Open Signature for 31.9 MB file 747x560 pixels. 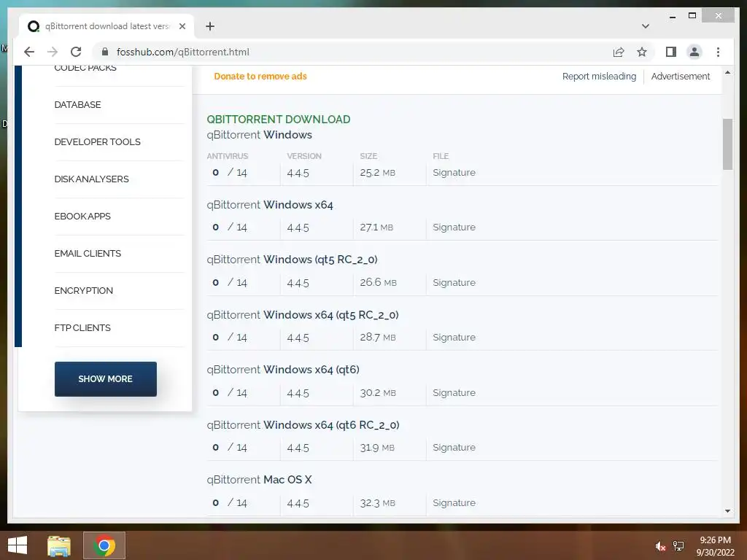click(454, 447)
